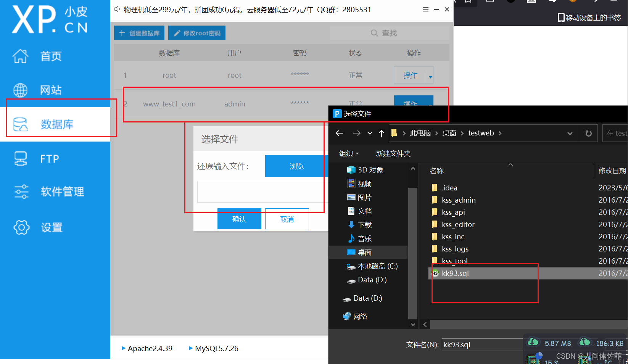Click the restore file path text field
The image size is (628, 364).
click(x=262, y=192)
